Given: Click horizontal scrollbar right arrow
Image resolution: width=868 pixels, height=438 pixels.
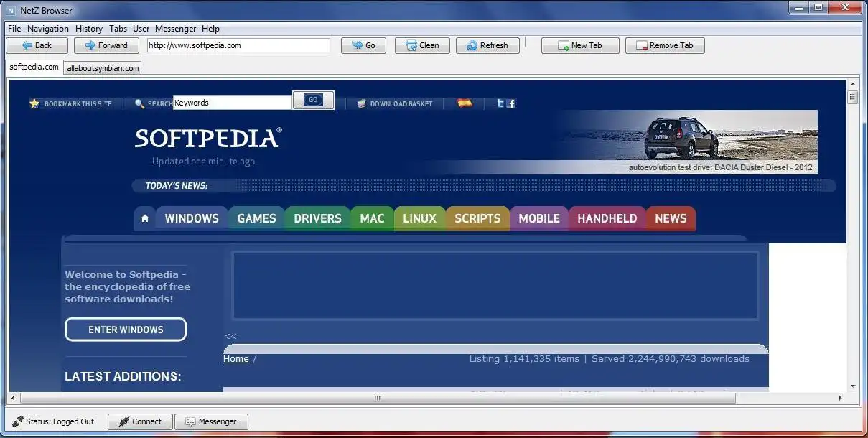Looking at the screenshot, I should pos(841,398).
